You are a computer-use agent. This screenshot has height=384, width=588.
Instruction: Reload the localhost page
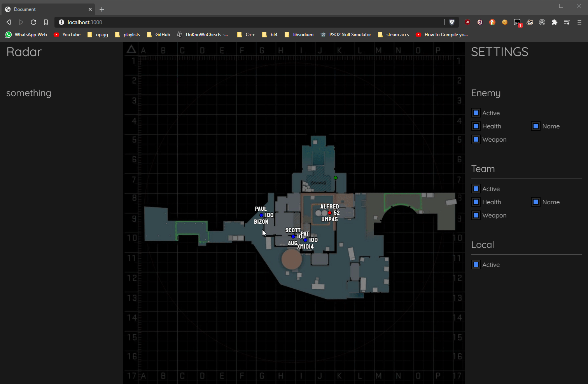click(33, 22)
